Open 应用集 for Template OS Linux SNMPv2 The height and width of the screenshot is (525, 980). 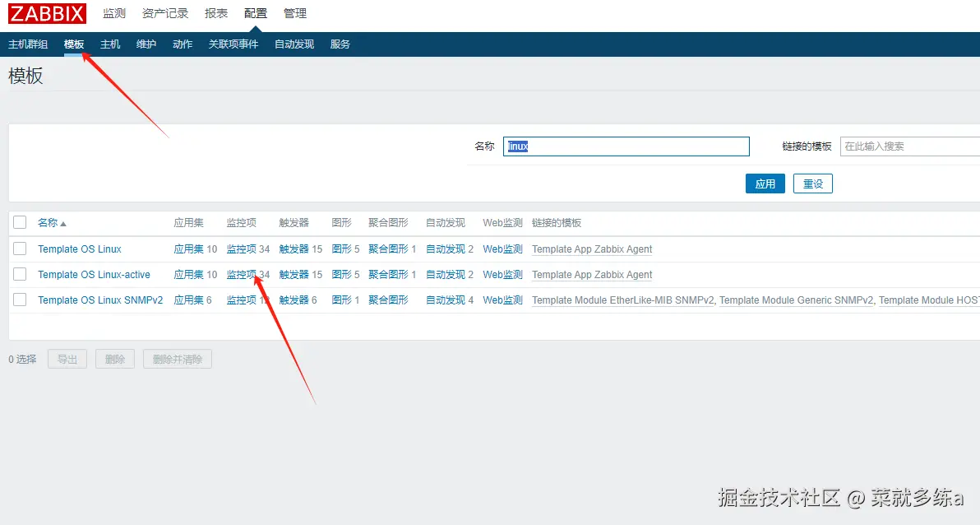189,300
